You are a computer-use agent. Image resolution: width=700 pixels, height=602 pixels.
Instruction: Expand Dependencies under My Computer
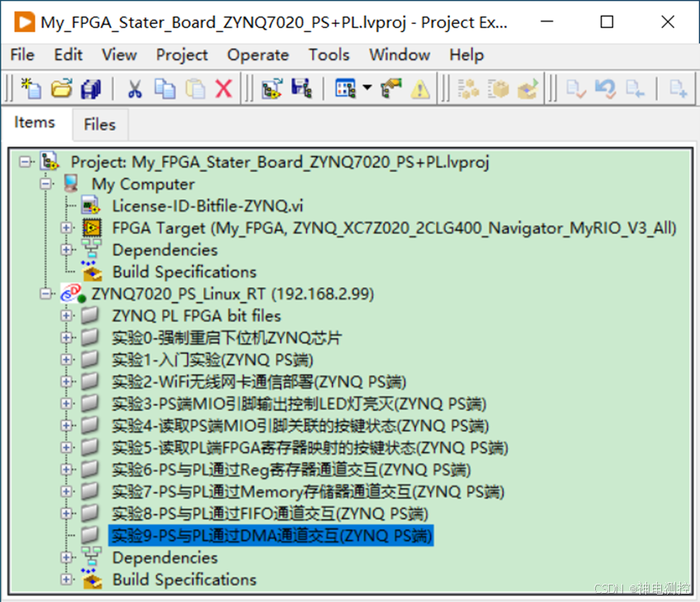click(x=66, y=250)
